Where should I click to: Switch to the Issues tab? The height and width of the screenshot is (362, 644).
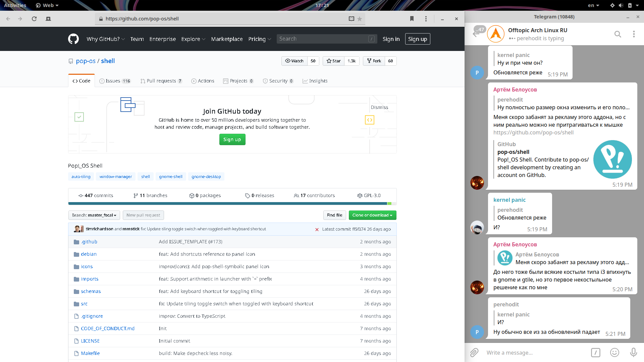115,81
